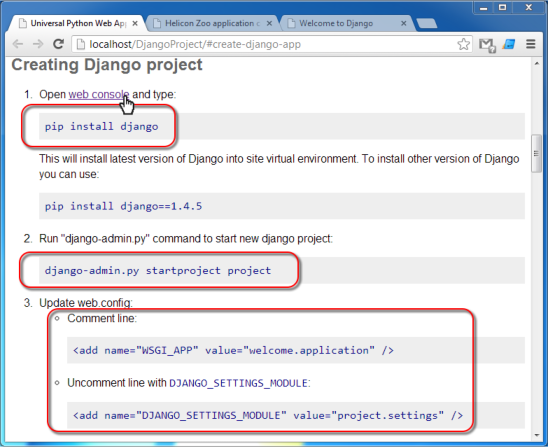The image size is (548, 447).
Task: Click the localhost address bar URL
Action: click(195, 44)
